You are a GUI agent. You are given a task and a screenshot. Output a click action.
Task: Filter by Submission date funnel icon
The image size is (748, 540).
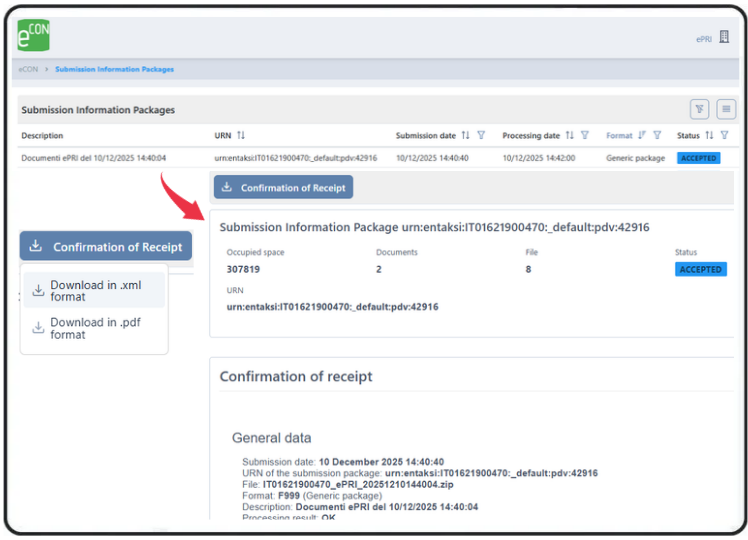coord(481,135)
